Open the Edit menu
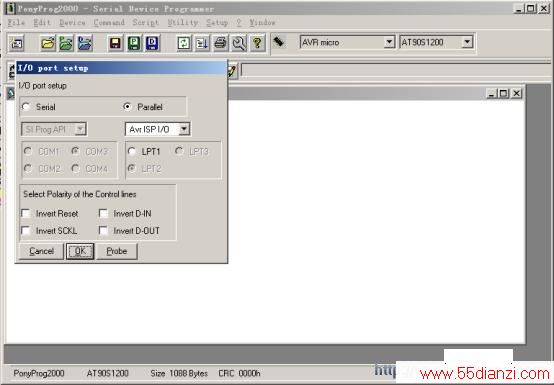The image size is (554, 385). tap(42, 22)
